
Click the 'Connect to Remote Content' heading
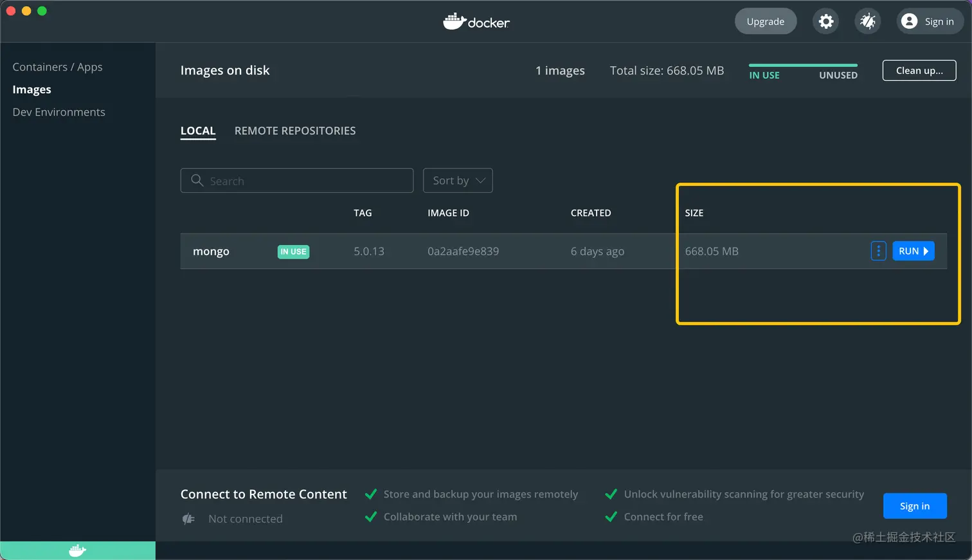(264, 494)
